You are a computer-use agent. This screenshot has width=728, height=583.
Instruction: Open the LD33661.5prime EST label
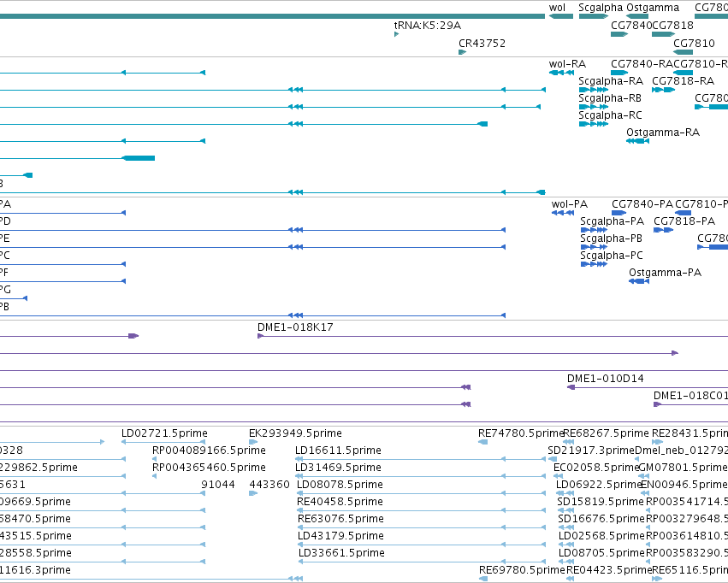(x=341, y=553)
